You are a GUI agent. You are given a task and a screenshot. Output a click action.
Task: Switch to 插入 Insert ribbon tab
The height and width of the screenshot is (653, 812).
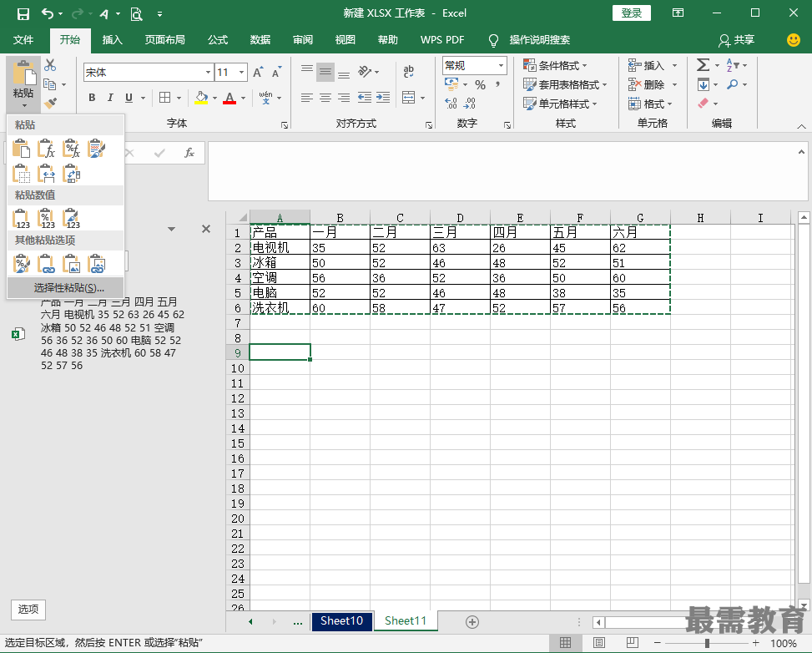click(x=113, y=40)
